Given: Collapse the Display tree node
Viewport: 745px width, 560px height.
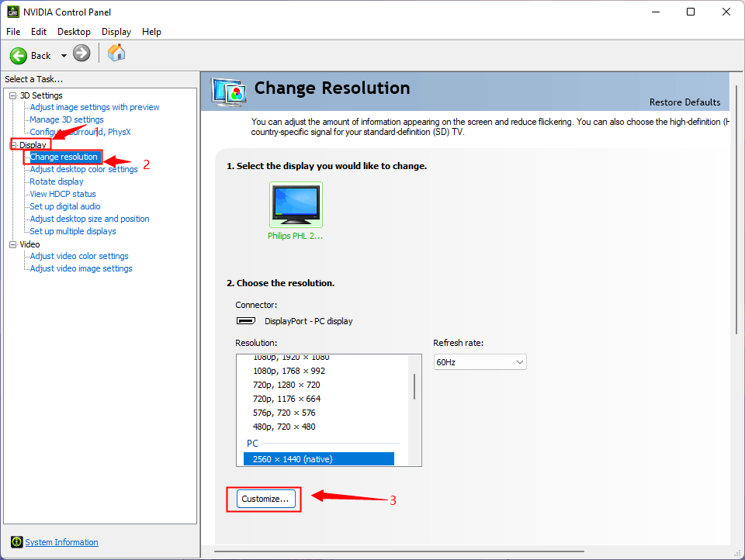Looking at the screenshot, I should 13,145.
